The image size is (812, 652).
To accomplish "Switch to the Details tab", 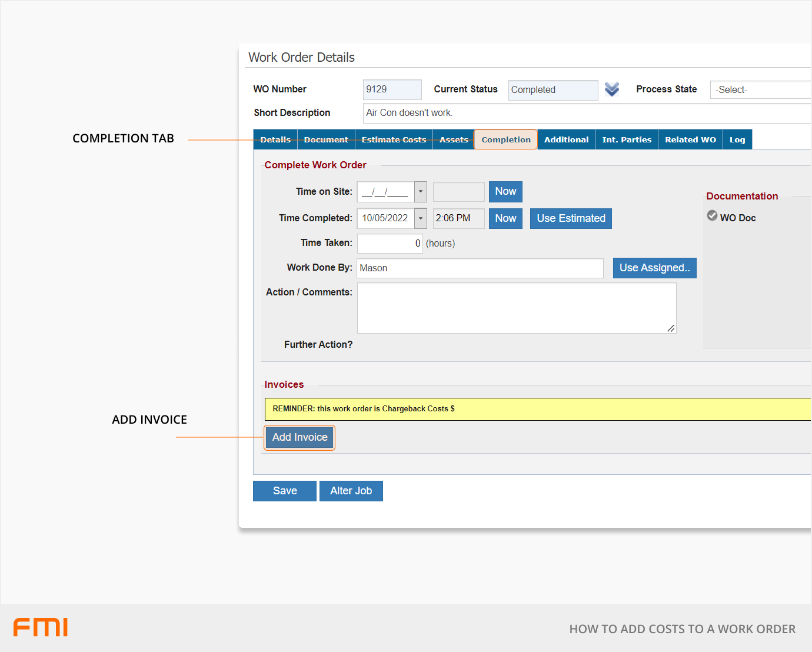I will pos(275,139).
